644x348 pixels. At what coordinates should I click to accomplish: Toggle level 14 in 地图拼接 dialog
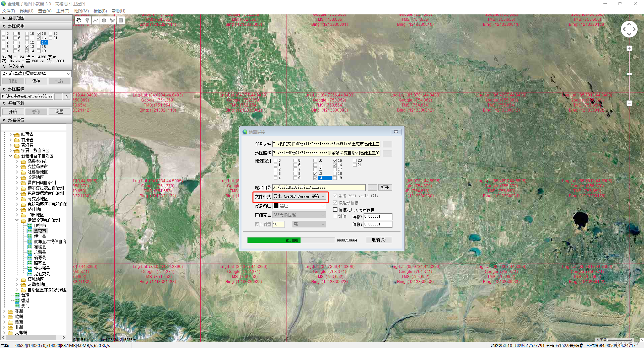[x=315, y=178]
